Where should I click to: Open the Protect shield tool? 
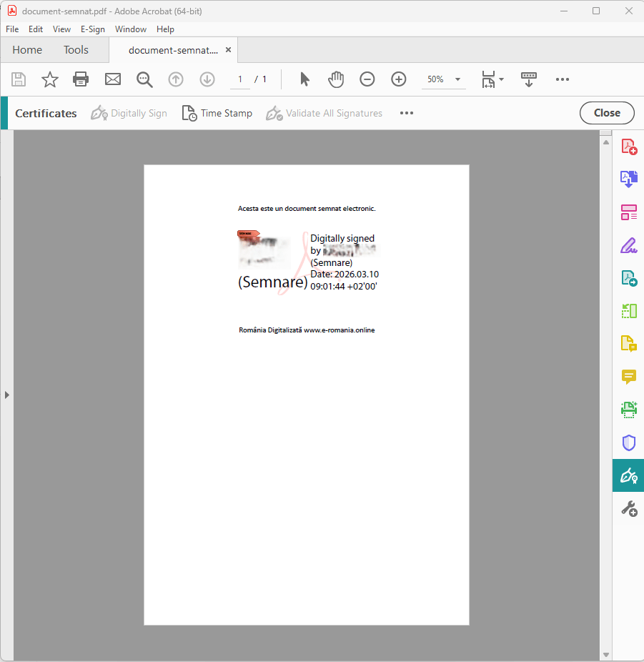[628, 443]
